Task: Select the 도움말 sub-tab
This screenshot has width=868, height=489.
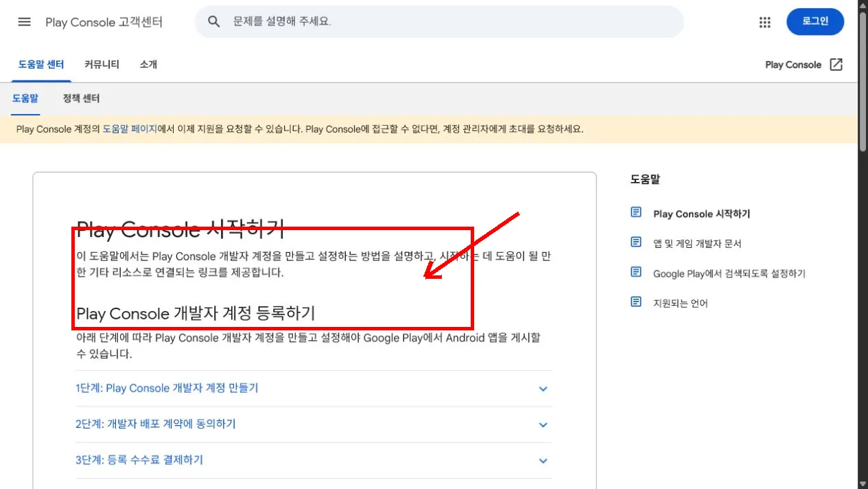Action: point(25,98)
